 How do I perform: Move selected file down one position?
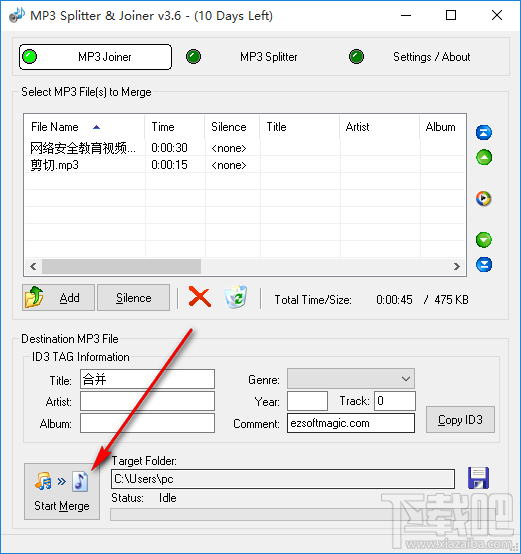coord(484,240)
